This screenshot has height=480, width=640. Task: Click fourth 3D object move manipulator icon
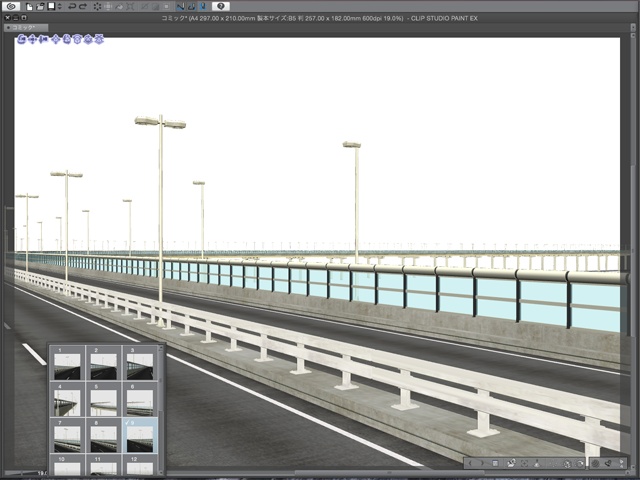tap(56, 39)
